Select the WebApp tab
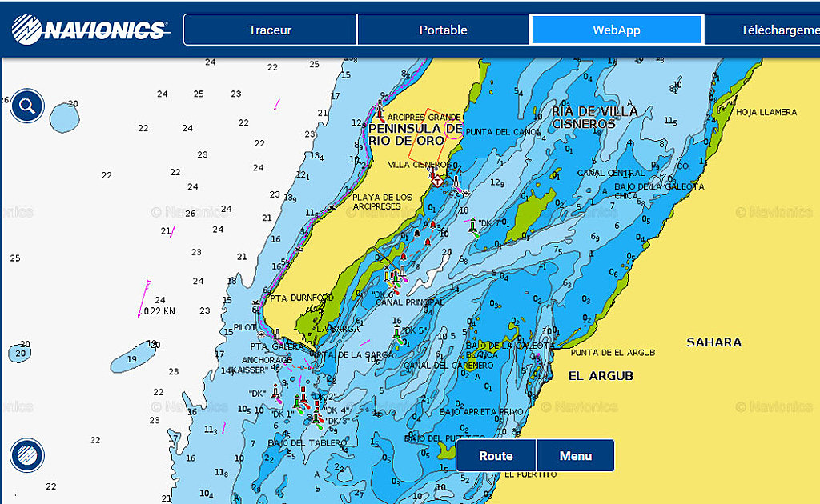This screenshot has height=504, width=820. tap(616, 30)
